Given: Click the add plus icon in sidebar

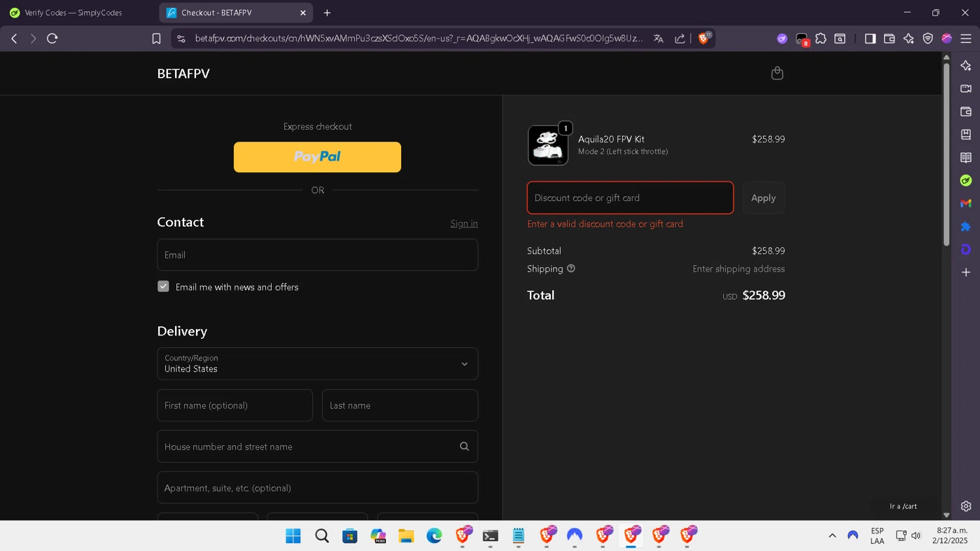Looking at the screenshot, I should (966, 272).
